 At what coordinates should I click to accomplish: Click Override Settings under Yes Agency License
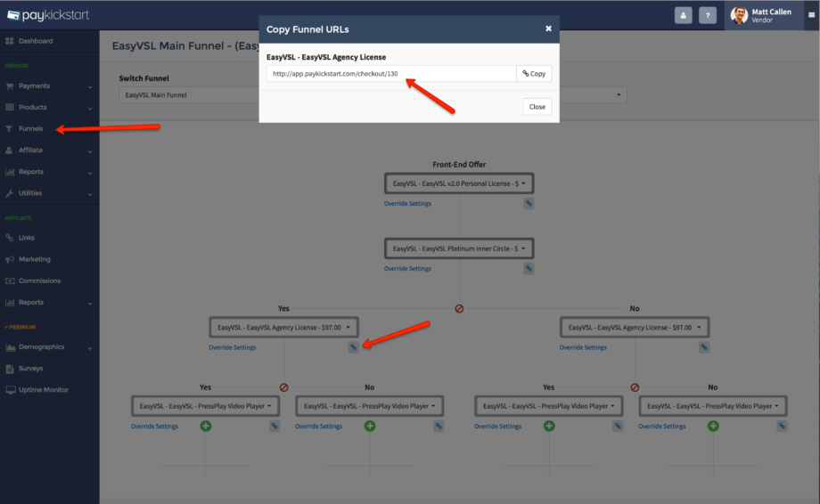tap(233, 347)
